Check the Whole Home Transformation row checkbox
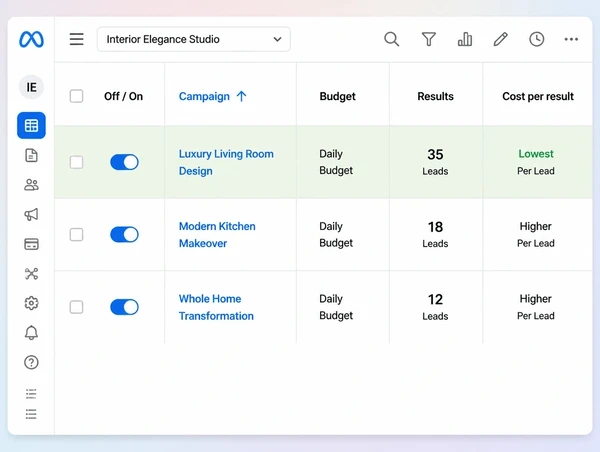 pyautogui.click(x=77, y=307)
